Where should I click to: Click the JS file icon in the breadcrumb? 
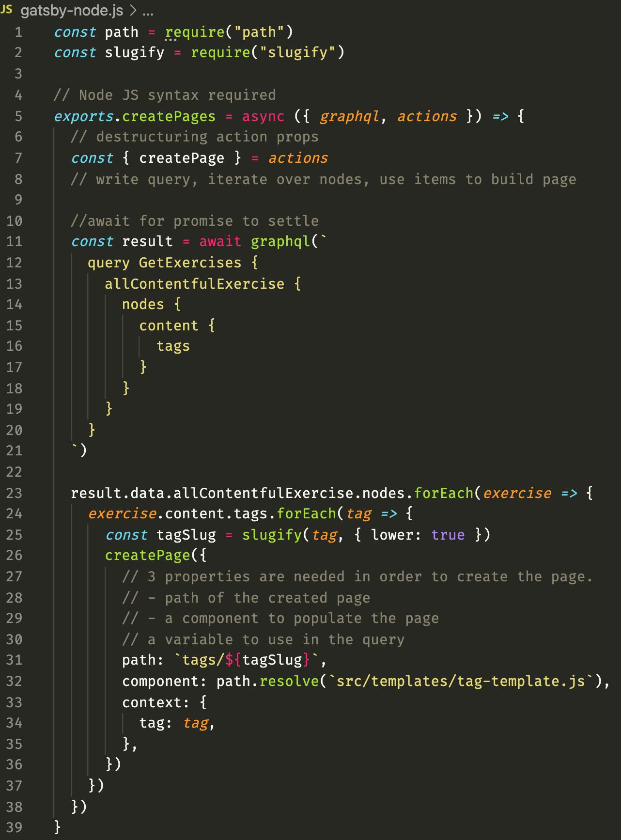[6, 9]
